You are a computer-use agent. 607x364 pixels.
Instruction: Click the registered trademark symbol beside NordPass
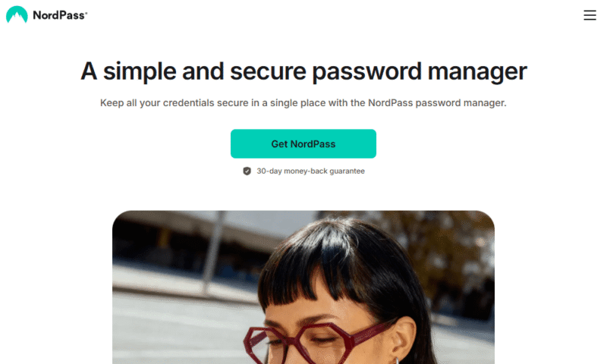[86, 12]
